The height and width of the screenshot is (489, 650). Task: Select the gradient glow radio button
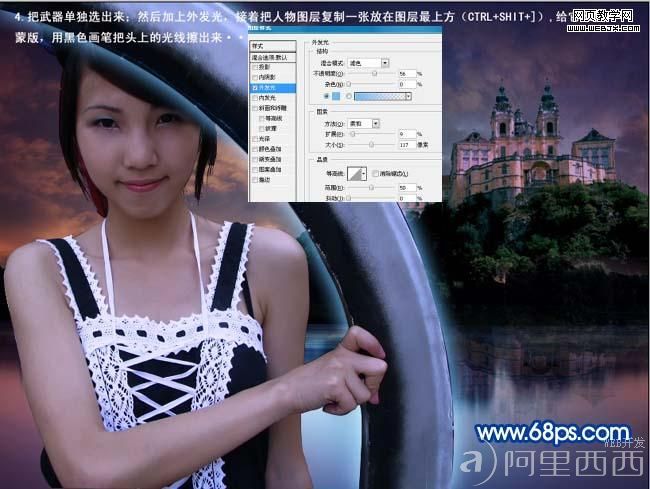(x=349, y=96)
